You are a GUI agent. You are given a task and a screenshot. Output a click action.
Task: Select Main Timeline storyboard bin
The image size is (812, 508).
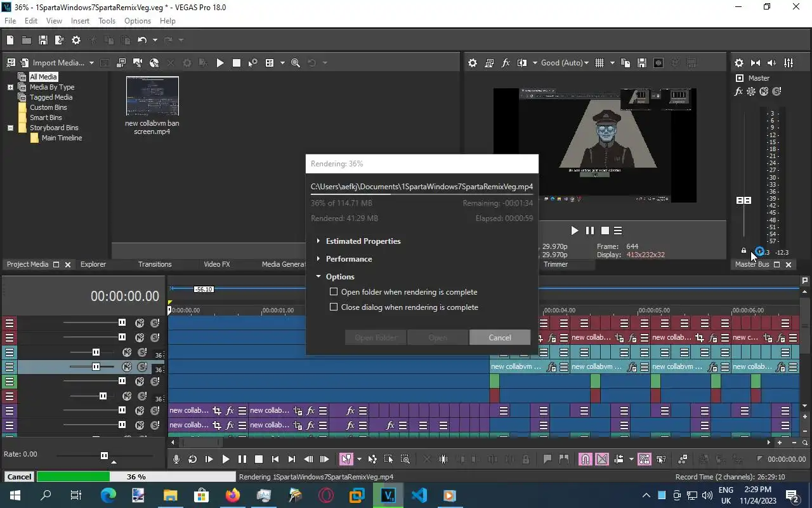[x=62, y=138]
